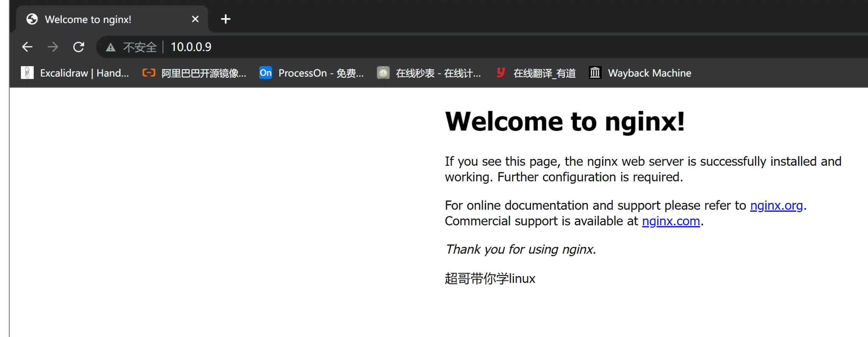Click the "Welcome to nginx!" page heading

click(x=565, y=122)
